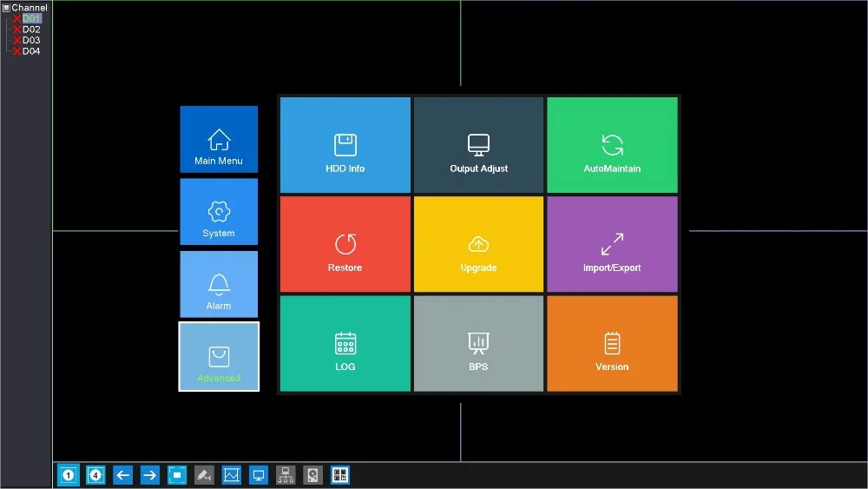Switch to single-channel view
Image resolution: width=868 pixels, height=489 pixels.
click(69, 475)
